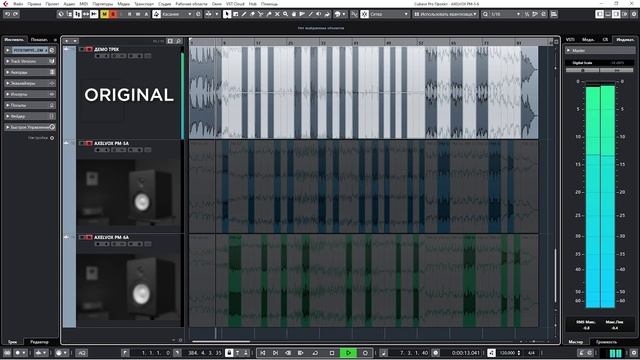Viewport: 640px width, 360px height.
Task: Click the Stop transport button
Action: (x=332, y=353)
